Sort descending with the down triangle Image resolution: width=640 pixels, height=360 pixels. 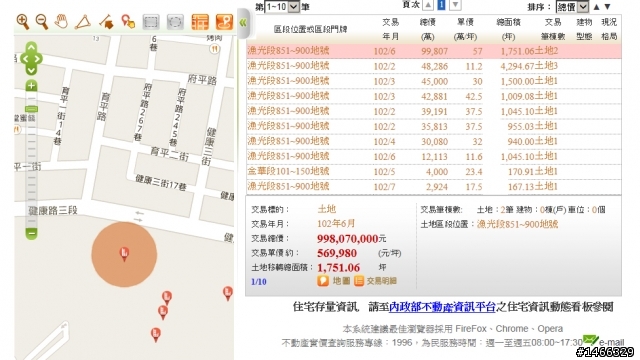pos(607,7)
